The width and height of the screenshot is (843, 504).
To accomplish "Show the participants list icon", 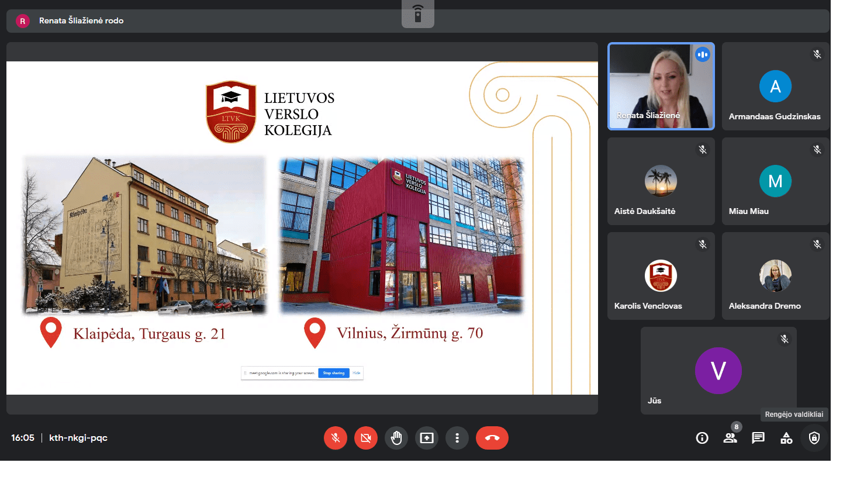I will (x=730, y=438).
